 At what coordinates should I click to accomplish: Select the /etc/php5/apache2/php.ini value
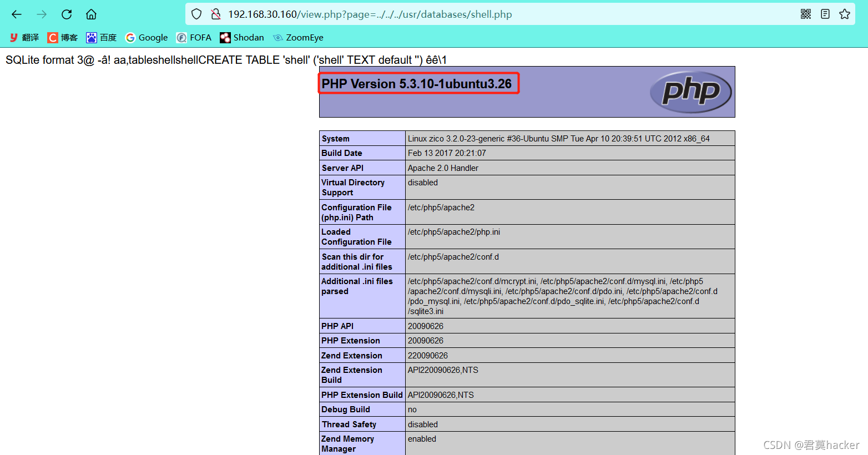(x=454, y=232)
